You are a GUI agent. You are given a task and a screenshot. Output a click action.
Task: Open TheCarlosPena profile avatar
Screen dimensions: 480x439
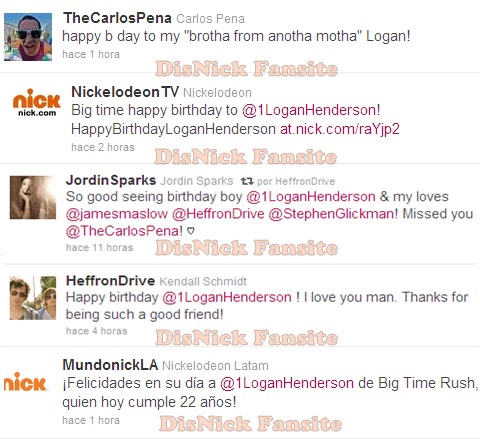(x=28, y=37)
